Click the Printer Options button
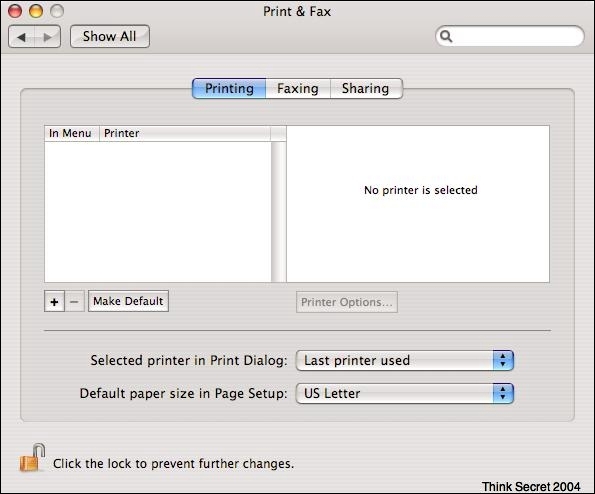595x494 pixels. point(347,302)
